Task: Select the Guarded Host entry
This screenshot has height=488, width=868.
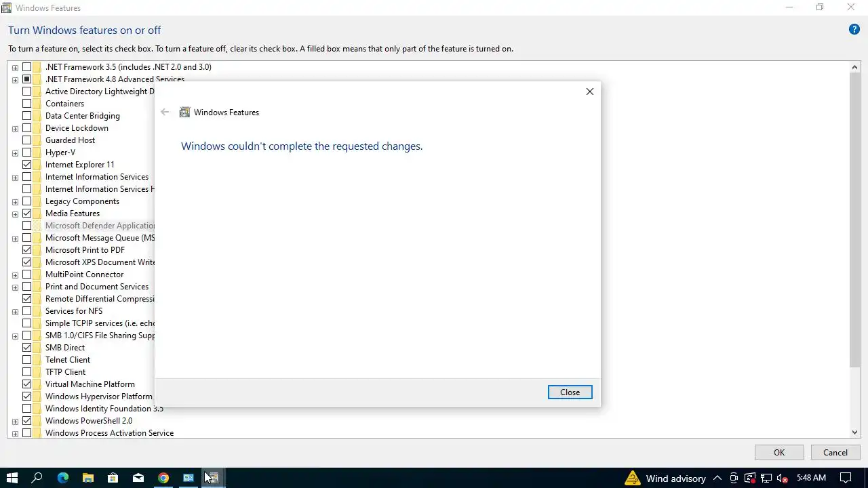Action: click(70, 140)
